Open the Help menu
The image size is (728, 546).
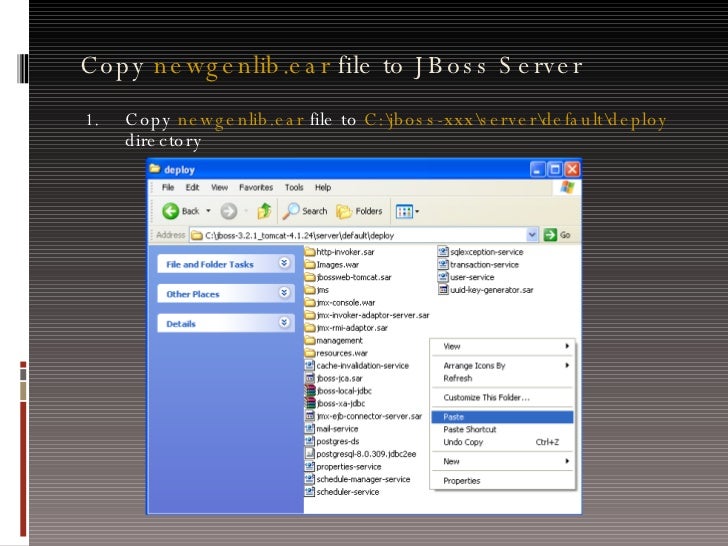323,187
